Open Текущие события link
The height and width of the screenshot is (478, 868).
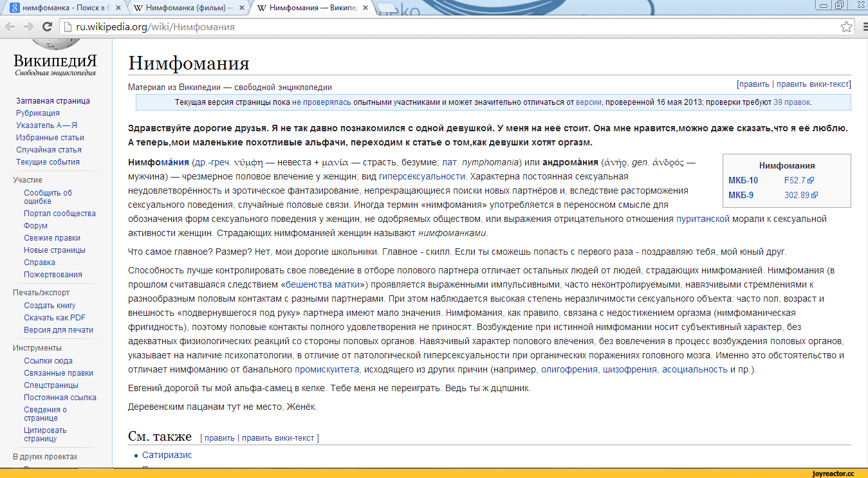pyautogui.click(x=48, y=162)
